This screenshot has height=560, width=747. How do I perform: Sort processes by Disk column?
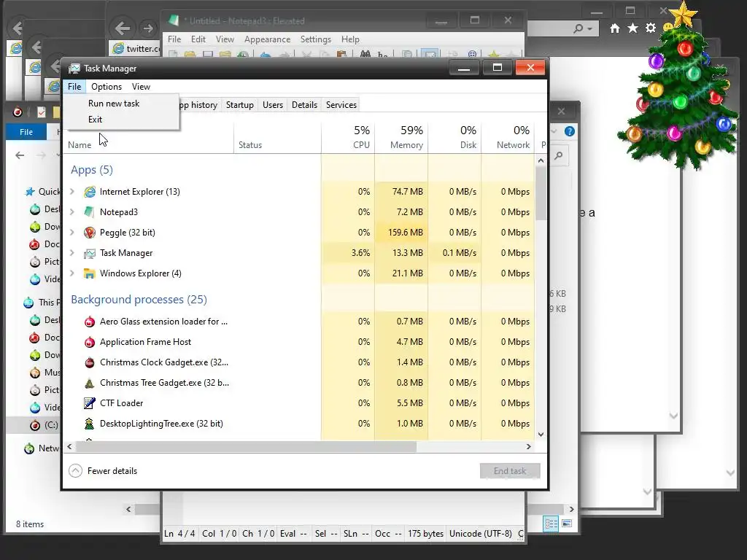(x=455, y=137)
